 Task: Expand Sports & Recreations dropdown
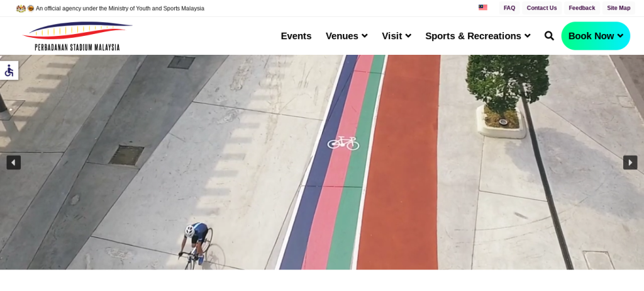tap(477, 36)
